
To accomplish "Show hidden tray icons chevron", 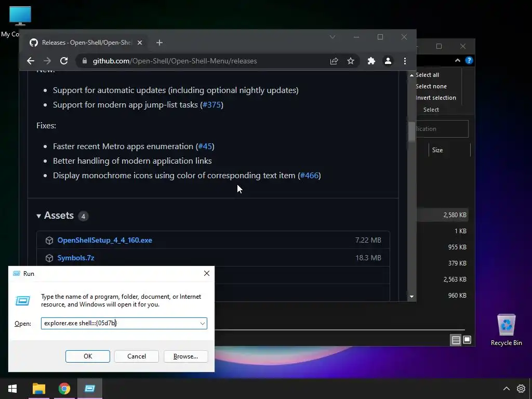I will point(506,389).
